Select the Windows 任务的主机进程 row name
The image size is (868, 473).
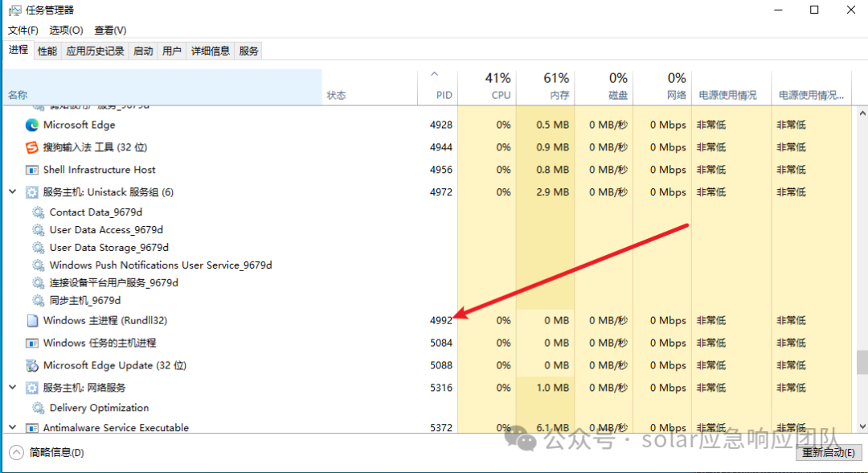[x=100, y=343]
